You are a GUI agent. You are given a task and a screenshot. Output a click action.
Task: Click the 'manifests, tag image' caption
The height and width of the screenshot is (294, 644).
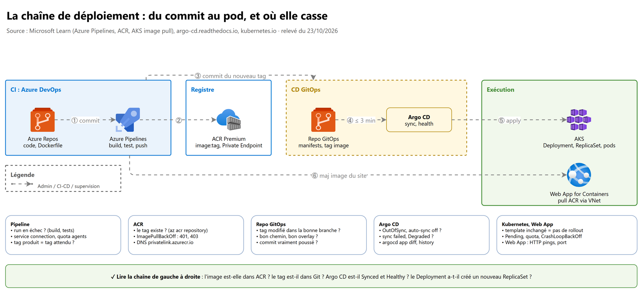coord(323,145)
